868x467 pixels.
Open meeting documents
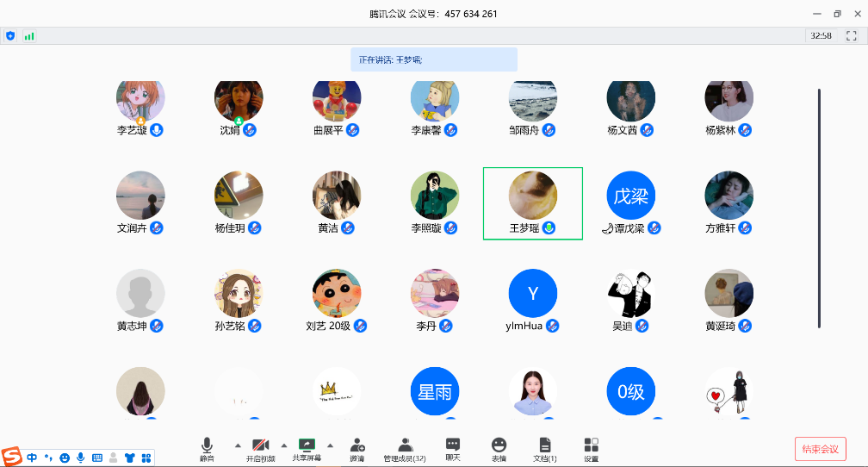click(544, 448)
